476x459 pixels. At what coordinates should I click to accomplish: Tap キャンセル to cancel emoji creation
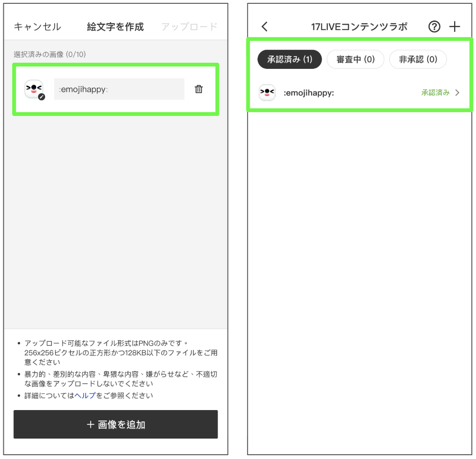(37, 27)
